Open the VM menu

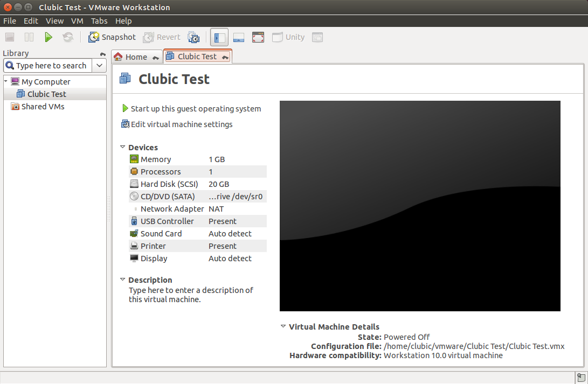pyautogui.click(x=77, y=20)
